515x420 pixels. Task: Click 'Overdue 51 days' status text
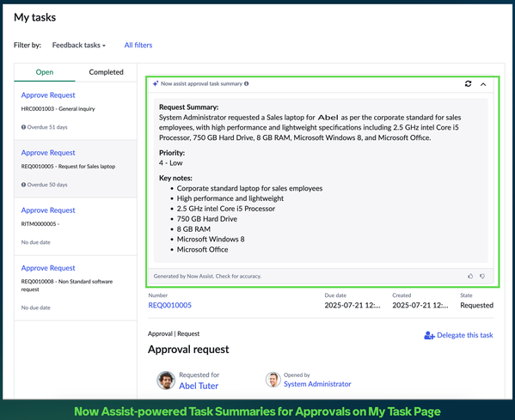pyautogui.click(x=47, y=127)
